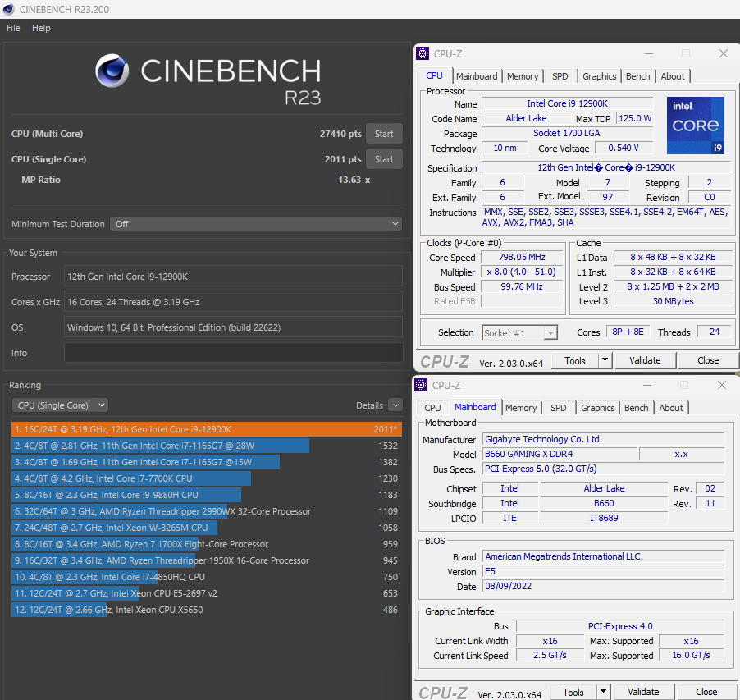This screenshot has width=740, height=700.
Task: Click the Info input field
Action: [x=234, y=353]
